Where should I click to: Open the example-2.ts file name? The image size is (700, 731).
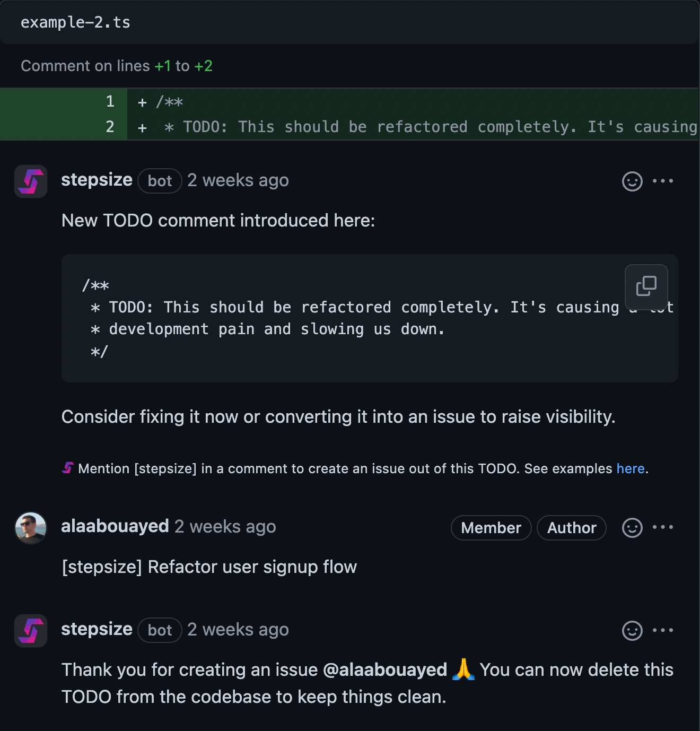(75, 22)
